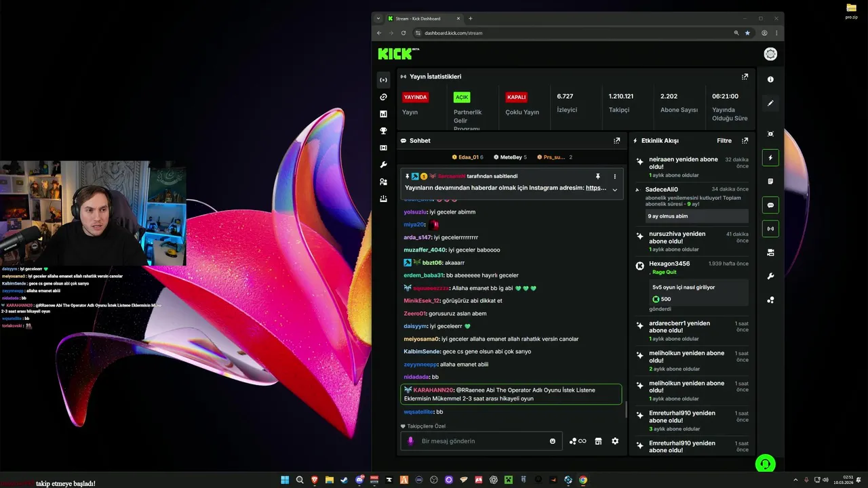Click the SadeceAli0 subscription entry

(x=692, y=203)
